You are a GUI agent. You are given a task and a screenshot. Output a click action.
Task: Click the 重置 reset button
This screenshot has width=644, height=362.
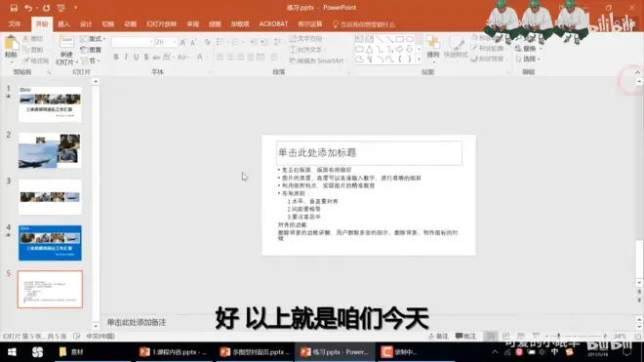click(x=91, y=50)
